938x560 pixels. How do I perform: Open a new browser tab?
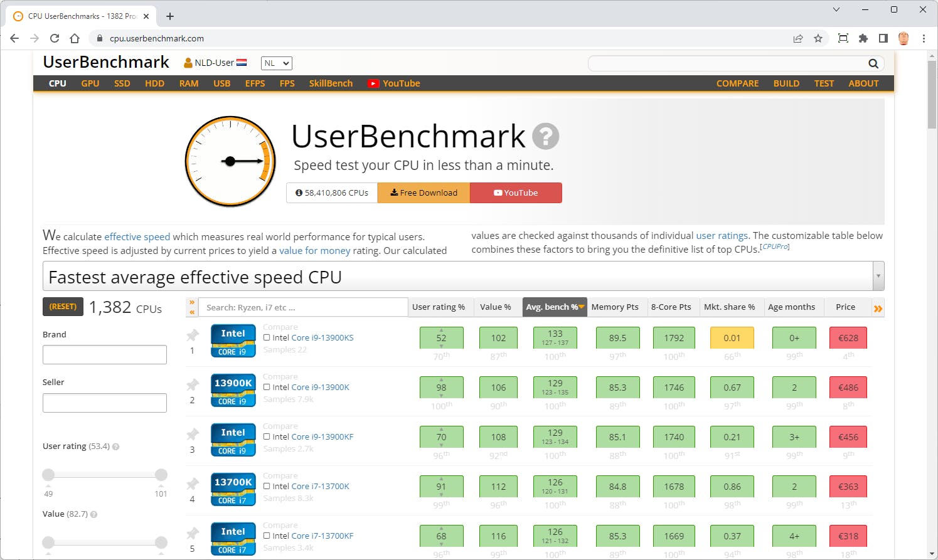(x=170, y=16)
